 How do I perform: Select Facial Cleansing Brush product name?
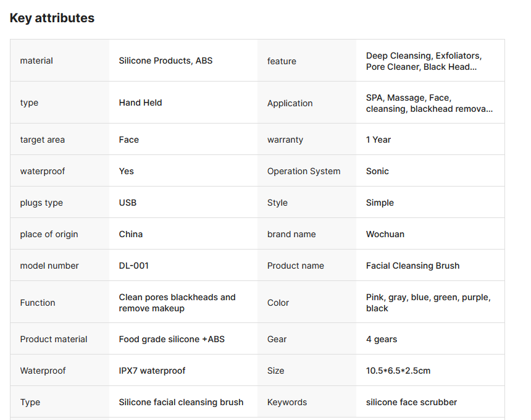(413, 266)
